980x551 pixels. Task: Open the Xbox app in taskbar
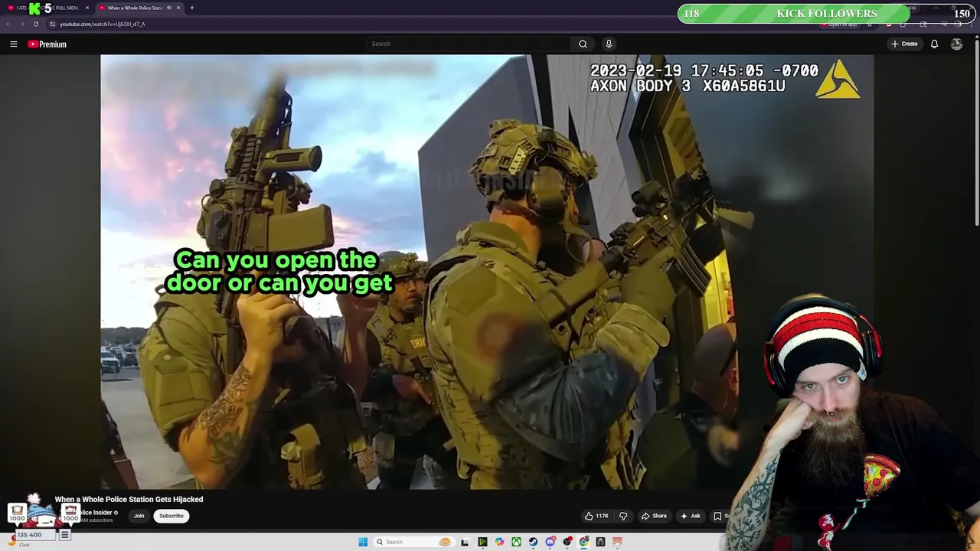pyautogui.click(x=517, y=542)
